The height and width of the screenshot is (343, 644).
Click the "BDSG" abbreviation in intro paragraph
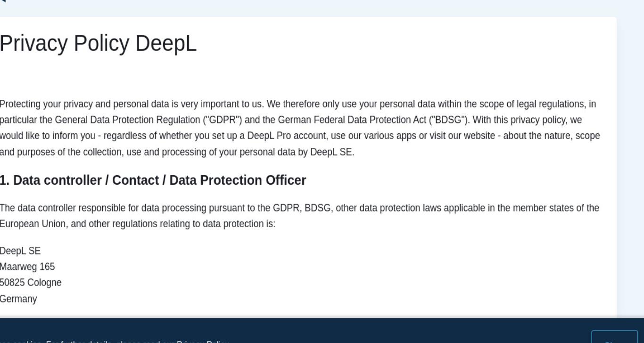(x=447, y=120)
